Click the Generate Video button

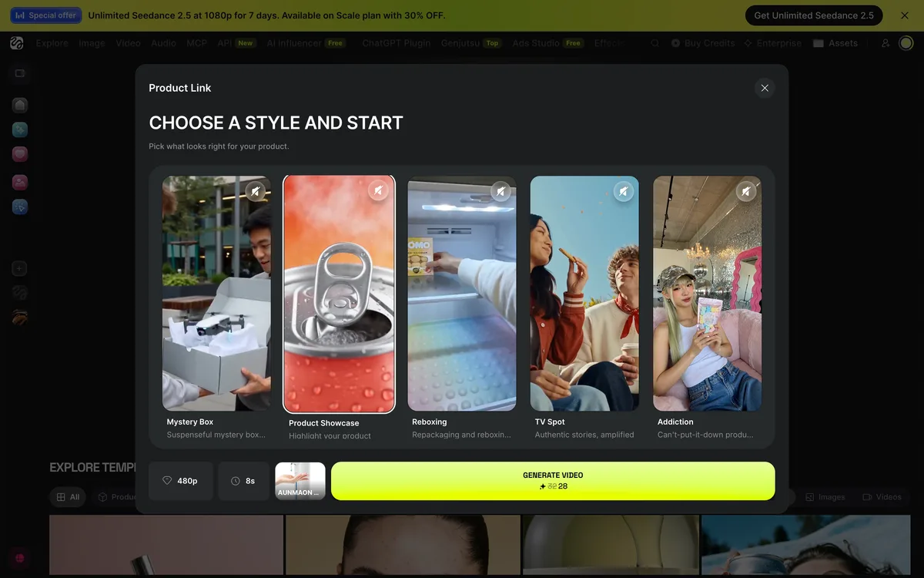553,481
